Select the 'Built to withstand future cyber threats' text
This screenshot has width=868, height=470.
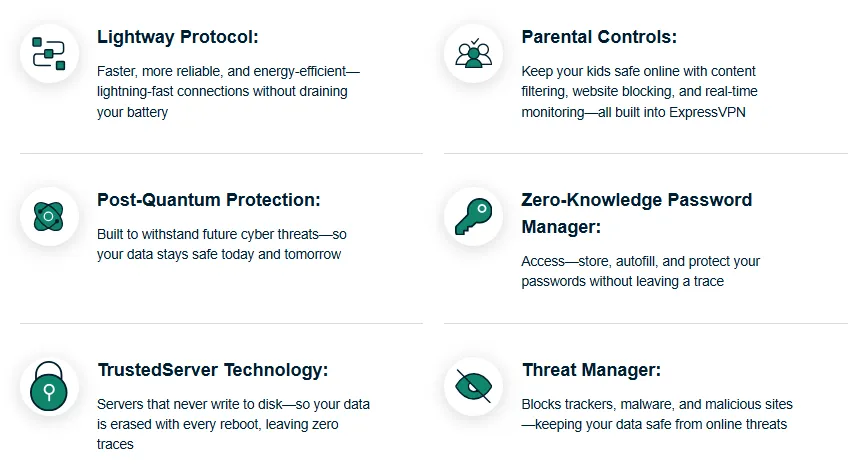222,244
